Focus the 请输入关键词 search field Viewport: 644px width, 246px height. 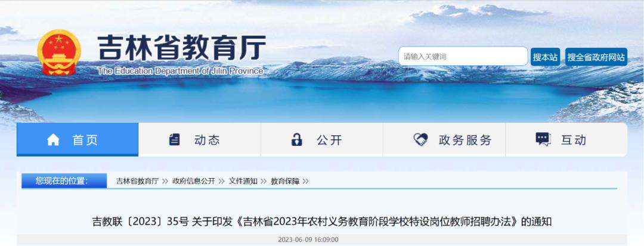[x=463, y=57]
